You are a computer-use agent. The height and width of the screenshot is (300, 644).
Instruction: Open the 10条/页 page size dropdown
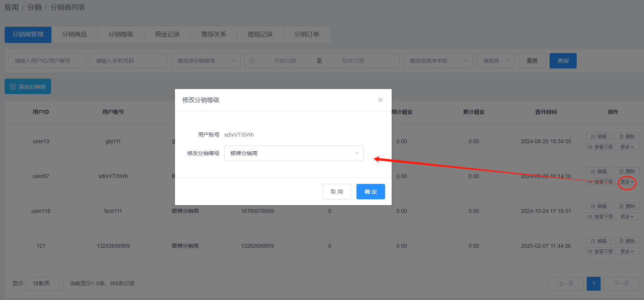tap(44, 283)
